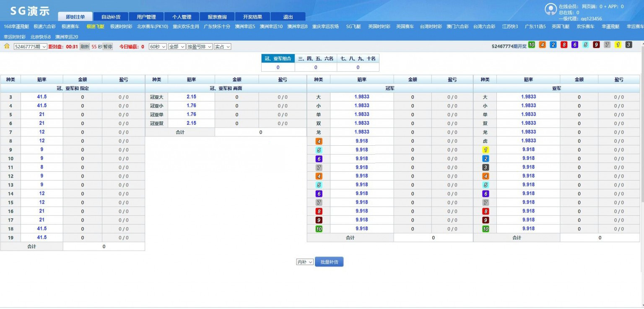Click green ball 10 in draw results

[531, 45]
